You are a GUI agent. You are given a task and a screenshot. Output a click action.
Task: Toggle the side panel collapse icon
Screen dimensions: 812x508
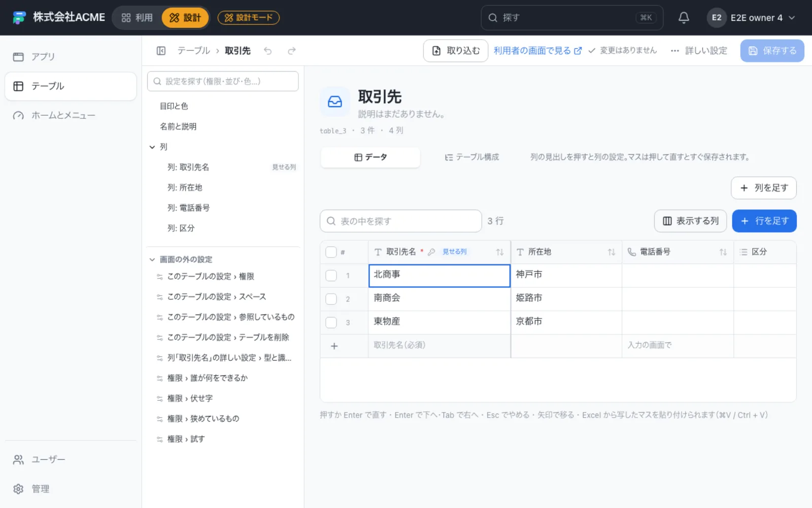161,51
